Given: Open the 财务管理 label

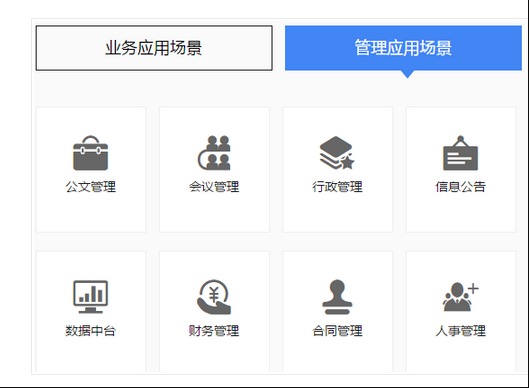Looking at the screenshot, I should [x=214, y=331].
